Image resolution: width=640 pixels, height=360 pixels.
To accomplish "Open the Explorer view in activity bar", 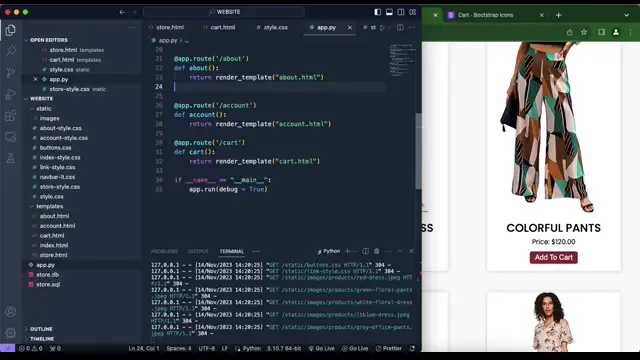I will 11,30.
